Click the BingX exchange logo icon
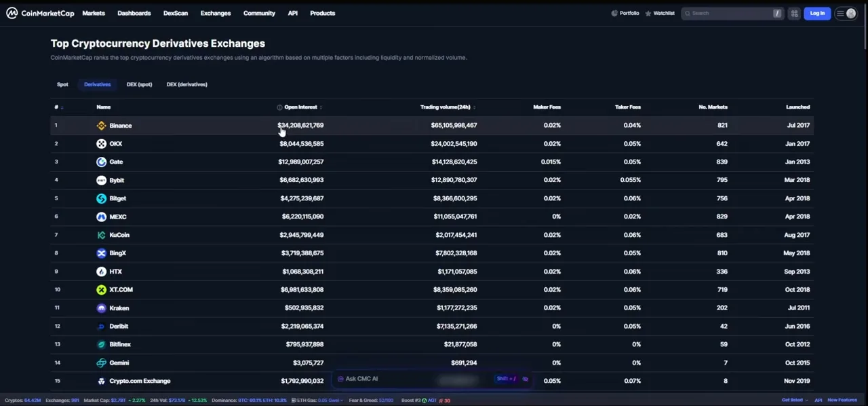The height and width of the screenshot is (406, 868). point(101,253)
